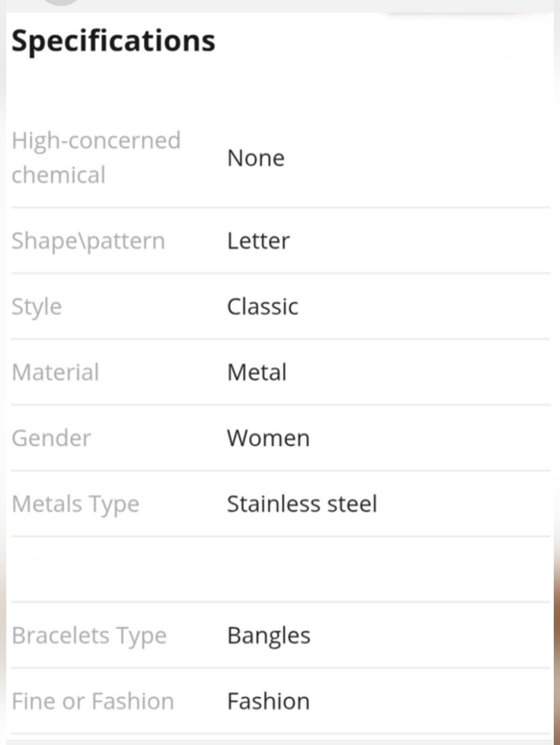Click the Bracelets Type label

click(89, 636)
